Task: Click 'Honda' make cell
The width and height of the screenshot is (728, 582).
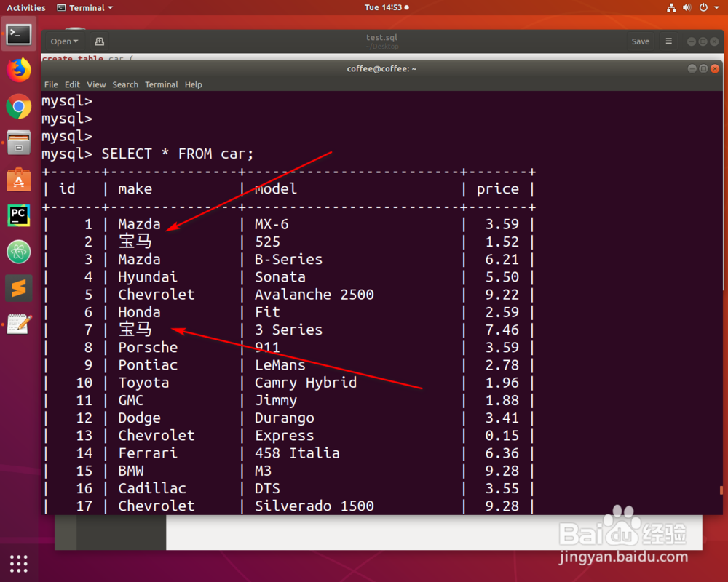Action: (139, 312)
